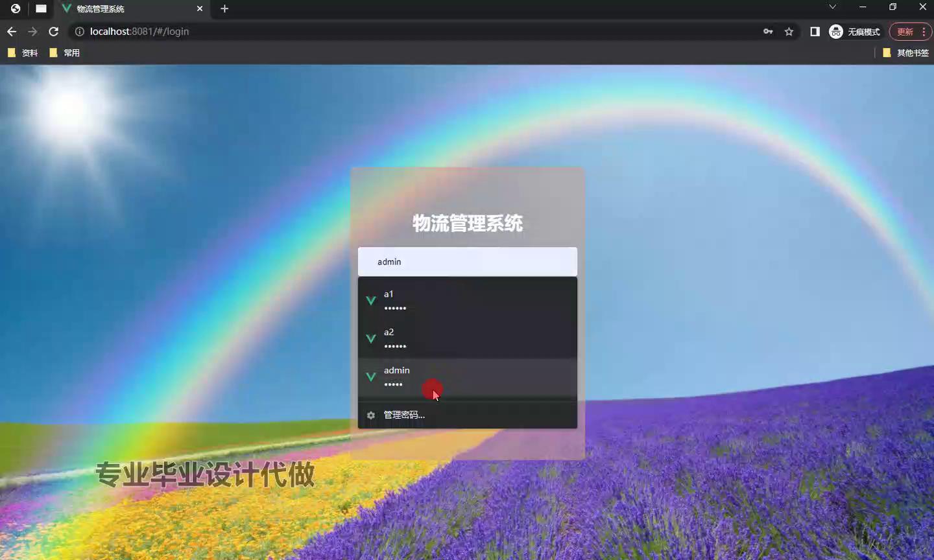
Task: Reload the login page
Action: click(54, 31)
